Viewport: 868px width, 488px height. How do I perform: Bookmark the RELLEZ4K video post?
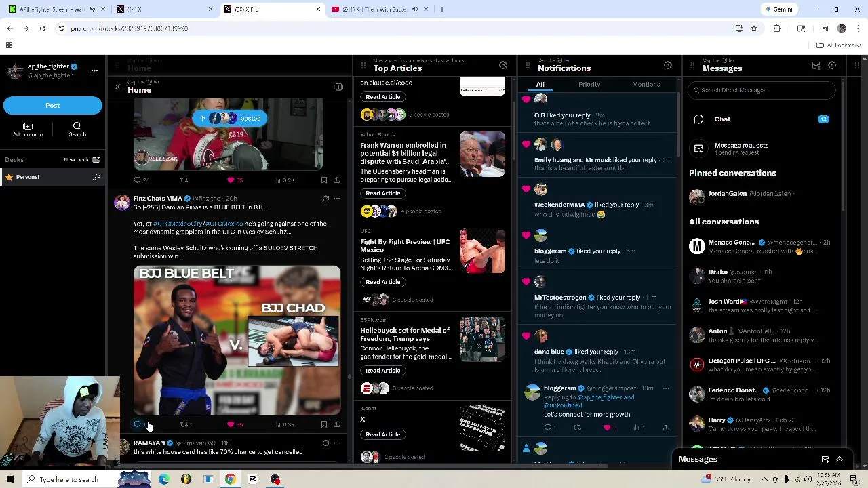[x=324, y=180]
